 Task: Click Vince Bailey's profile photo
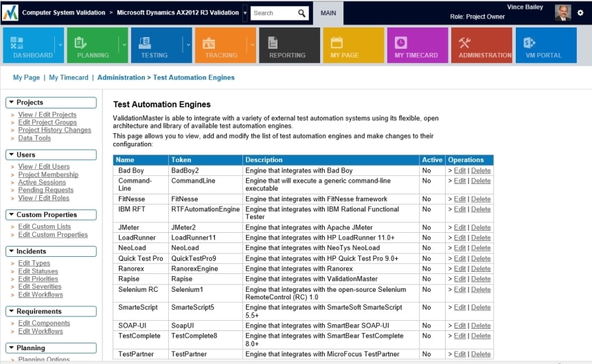(x=562, y=12)
